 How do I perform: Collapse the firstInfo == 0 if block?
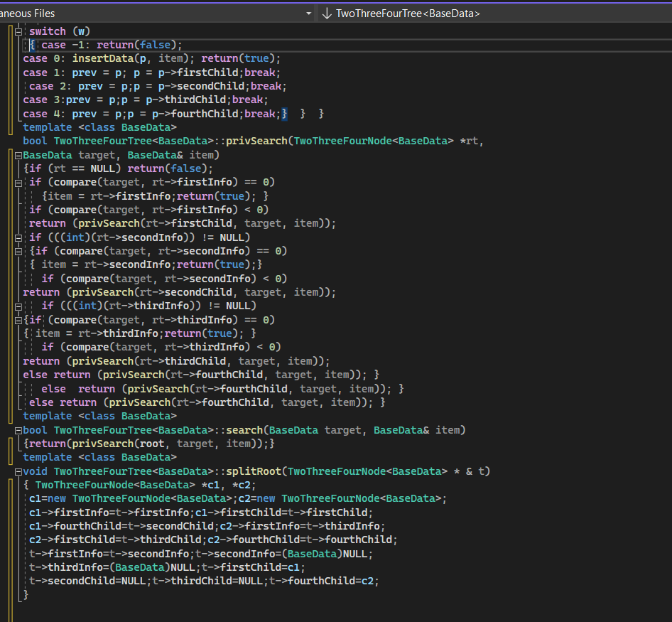[x=18, y=183]
